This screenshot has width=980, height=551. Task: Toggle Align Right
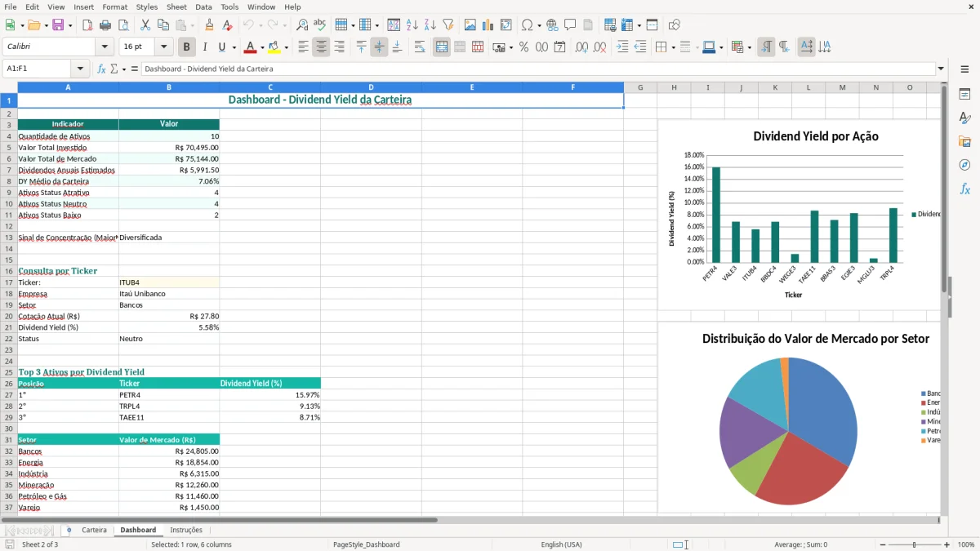[340, 47]
